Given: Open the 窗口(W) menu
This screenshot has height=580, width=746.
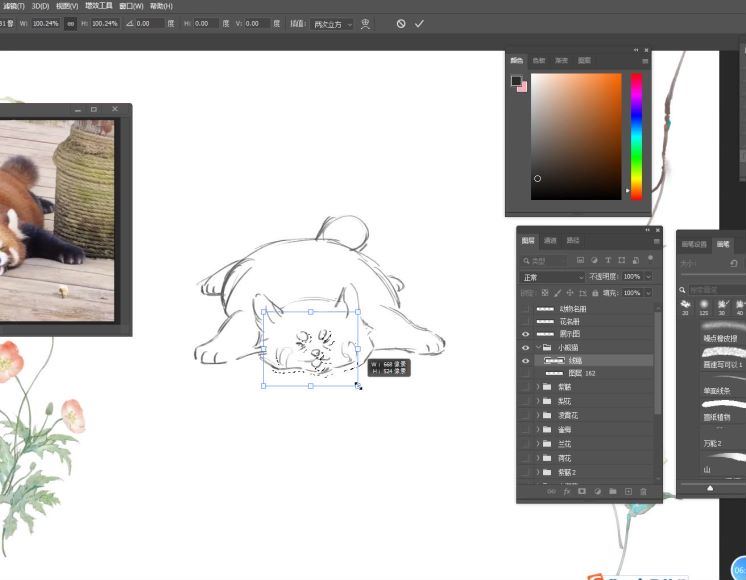Looking at the screenshot, I should coord(131,6).
